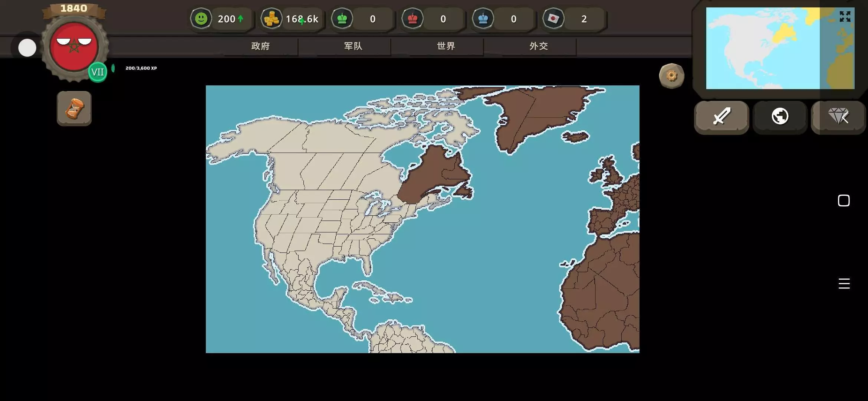Open the round gear settings button
868x401 pixels.
click(671, 76)
